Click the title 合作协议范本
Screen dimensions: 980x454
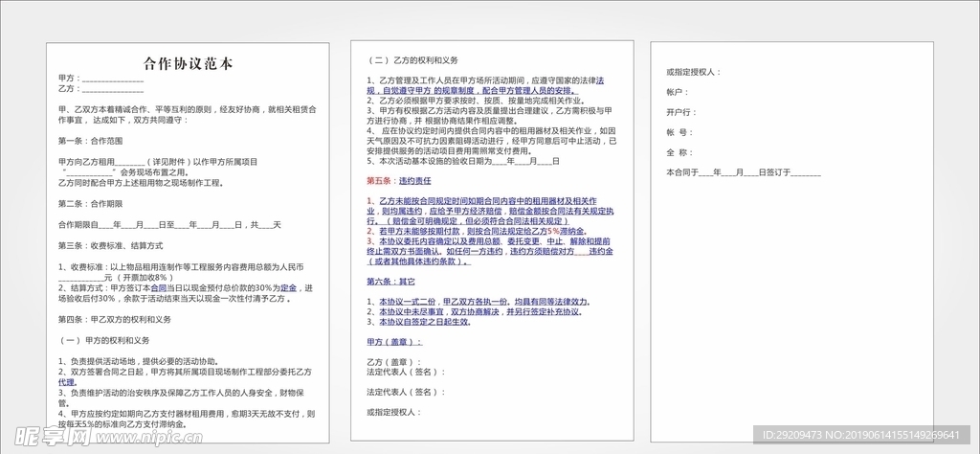(x=189, y=63)
